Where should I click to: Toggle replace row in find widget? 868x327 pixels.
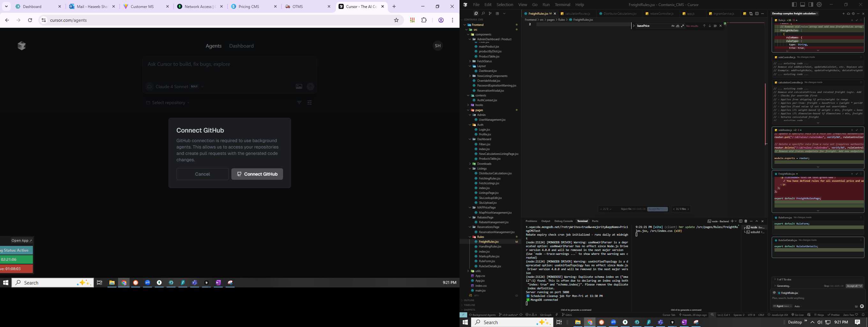point(634,26)
